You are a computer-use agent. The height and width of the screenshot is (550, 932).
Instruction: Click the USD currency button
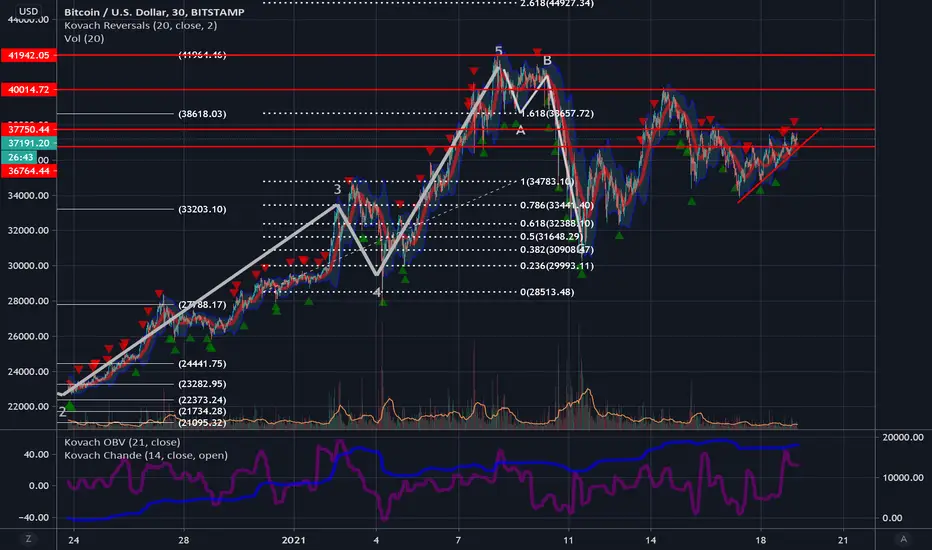coord(28,11)
